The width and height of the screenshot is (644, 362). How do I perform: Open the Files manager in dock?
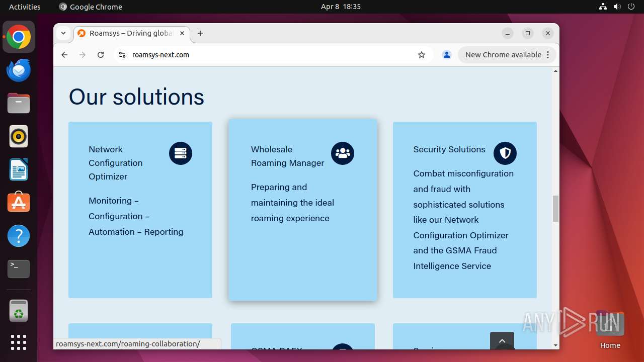19,104
